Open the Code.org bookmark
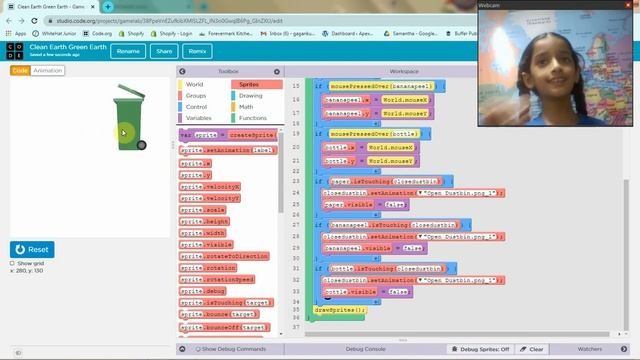 click(x=97, y=33)
